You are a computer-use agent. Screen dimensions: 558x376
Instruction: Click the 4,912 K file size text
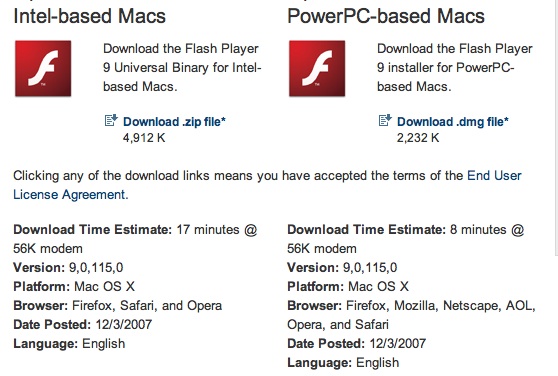144,138
